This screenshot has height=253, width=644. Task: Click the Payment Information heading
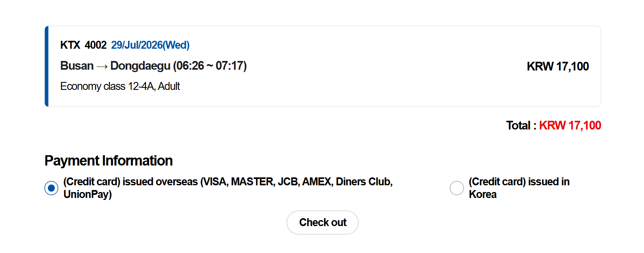(108, 161)
